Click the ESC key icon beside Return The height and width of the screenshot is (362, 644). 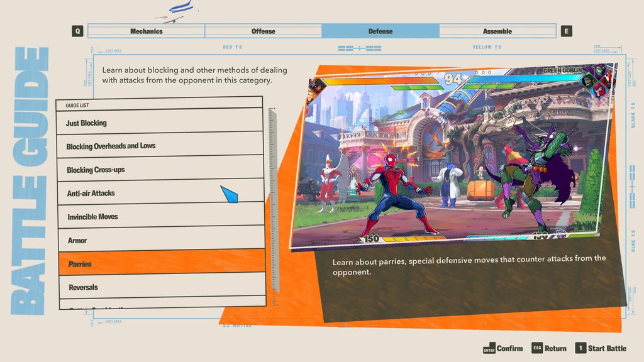537,348
